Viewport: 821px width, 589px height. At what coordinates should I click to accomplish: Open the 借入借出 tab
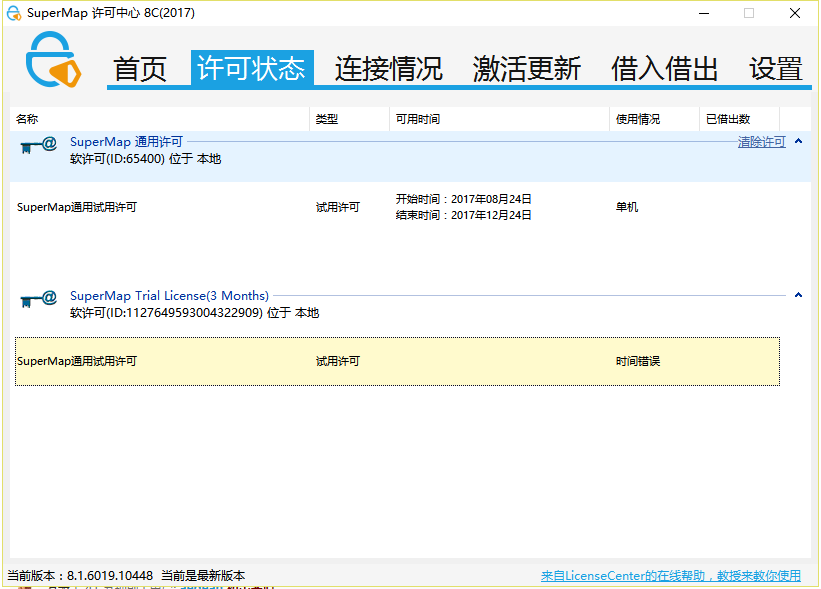664,69
